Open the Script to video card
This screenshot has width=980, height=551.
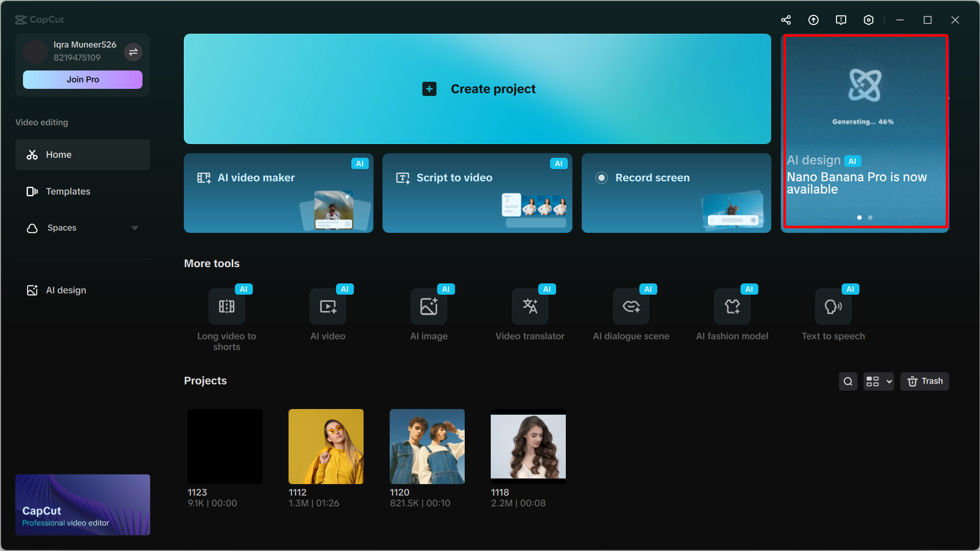point(477,193)
